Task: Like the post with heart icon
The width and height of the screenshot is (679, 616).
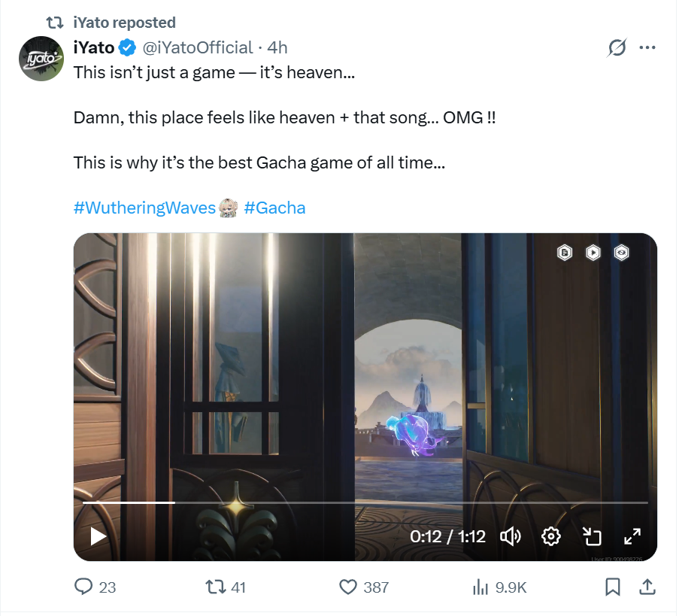Action: [347, 587]
